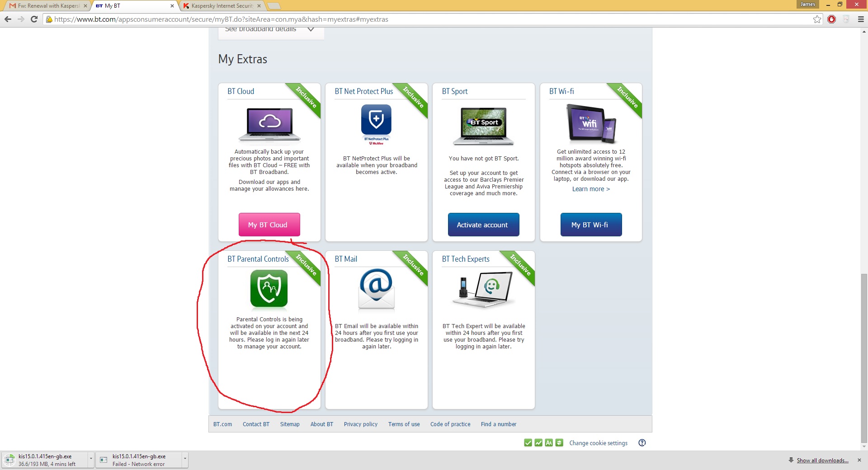Go back to the previous page
Screen dimensions: 868x470
(x=8, y=19)
